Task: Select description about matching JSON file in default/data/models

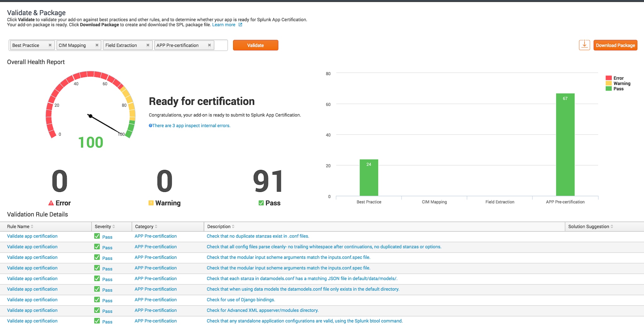Action: tap(302, 278)
